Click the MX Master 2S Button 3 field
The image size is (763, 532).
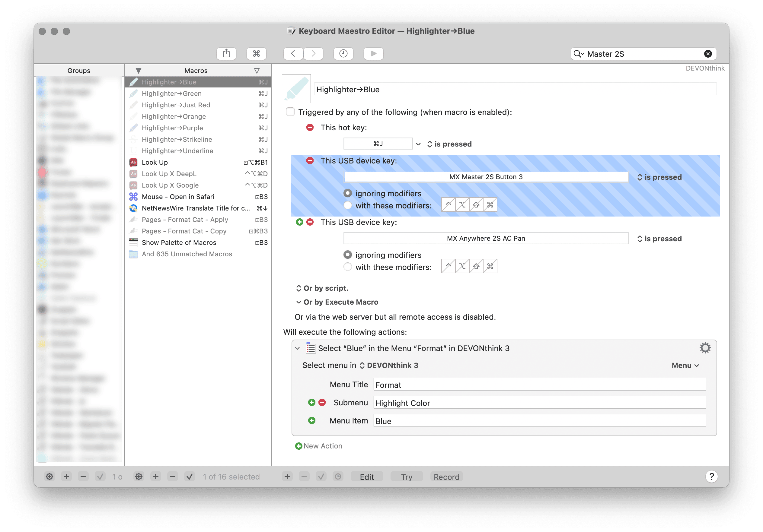pyautogui.click(x=486, y=177)
